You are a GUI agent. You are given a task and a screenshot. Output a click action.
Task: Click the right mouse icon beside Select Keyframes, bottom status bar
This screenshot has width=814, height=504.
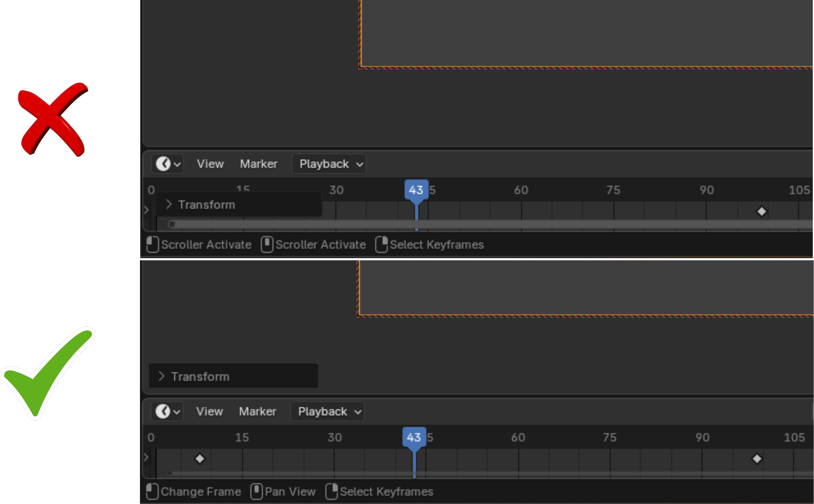[332, 491]
